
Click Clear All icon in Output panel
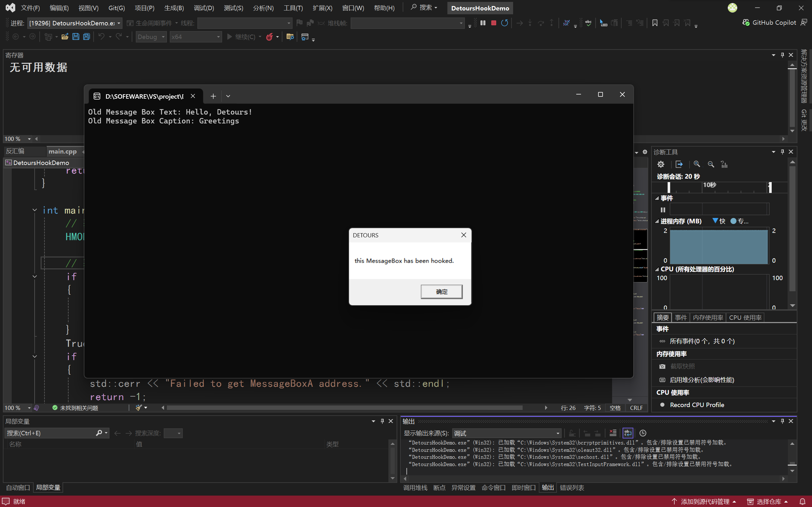coord(612,433)
